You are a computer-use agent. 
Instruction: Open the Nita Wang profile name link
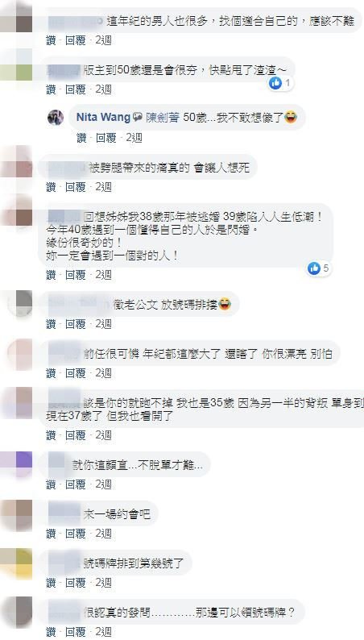[103, 118]
